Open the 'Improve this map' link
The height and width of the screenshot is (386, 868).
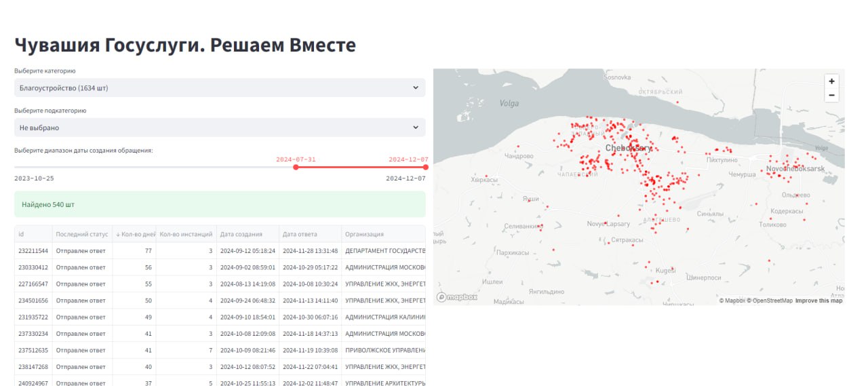click(x=818, y=301)
